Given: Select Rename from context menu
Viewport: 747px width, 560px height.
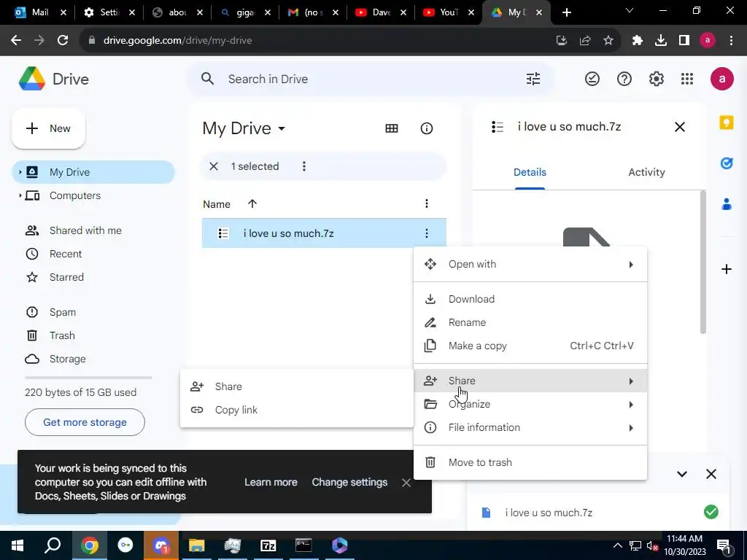Looking at the screenshot, I should coord(530,322).
